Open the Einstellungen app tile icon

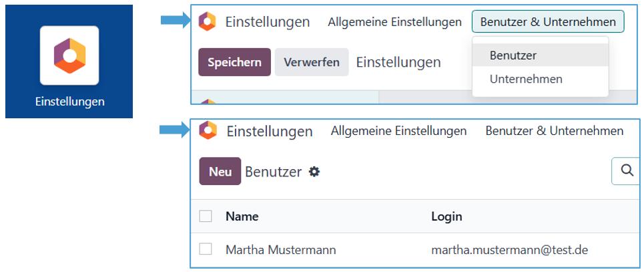[x=69, y=55]
